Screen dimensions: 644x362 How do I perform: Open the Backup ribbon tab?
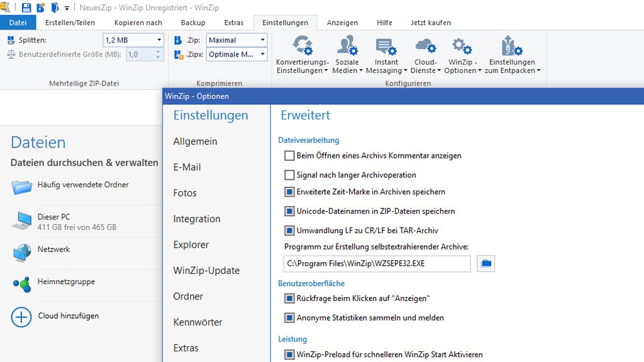tap(193, 23)
